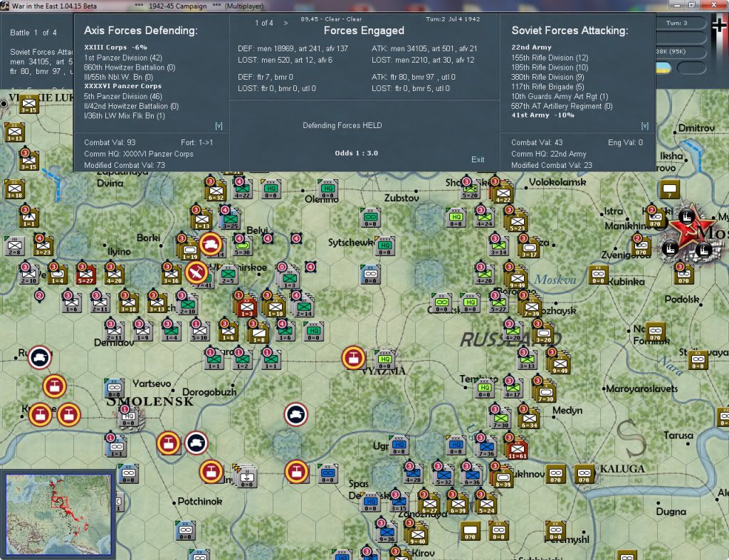
Task: Select the red 11=61 unit counter
Action: point(517,450)
